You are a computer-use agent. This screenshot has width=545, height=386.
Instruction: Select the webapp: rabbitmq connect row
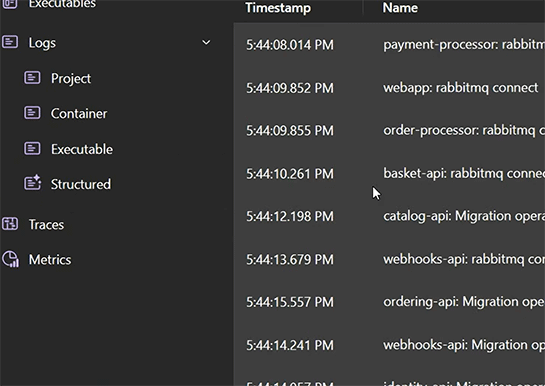389,88
